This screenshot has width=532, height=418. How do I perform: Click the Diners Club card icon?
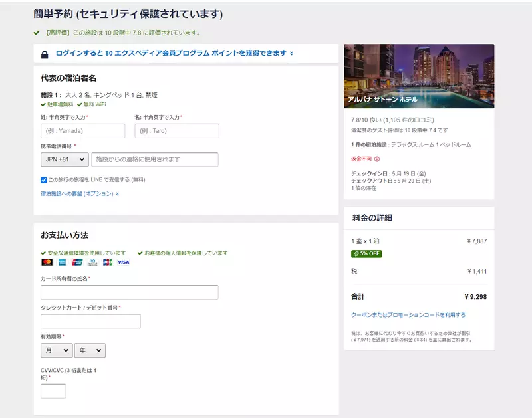pyautogui.click(x=92, y=262)
